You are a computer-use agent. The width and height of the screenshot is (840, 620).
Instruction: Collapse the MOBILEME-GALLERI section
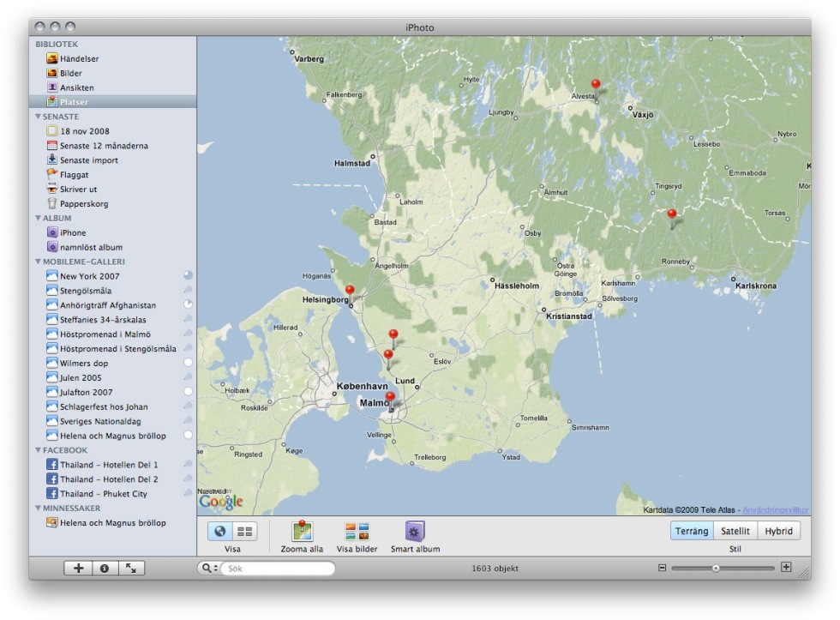(38, 262)
